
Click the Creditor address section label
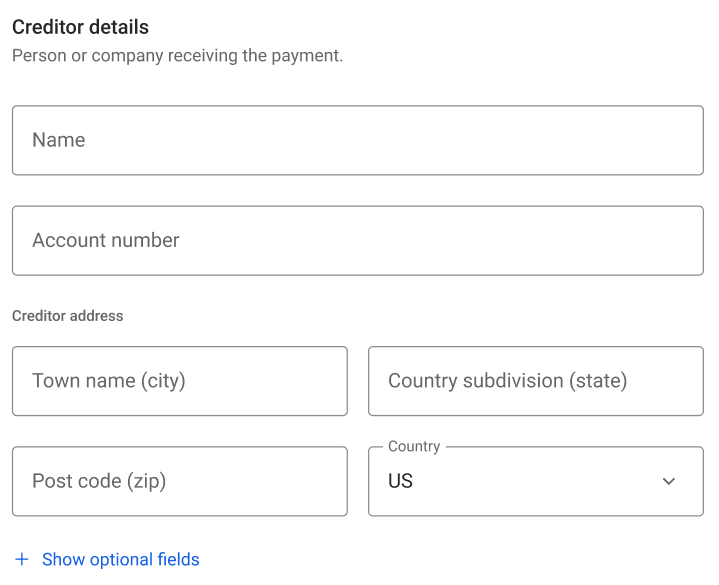(68, 316)
